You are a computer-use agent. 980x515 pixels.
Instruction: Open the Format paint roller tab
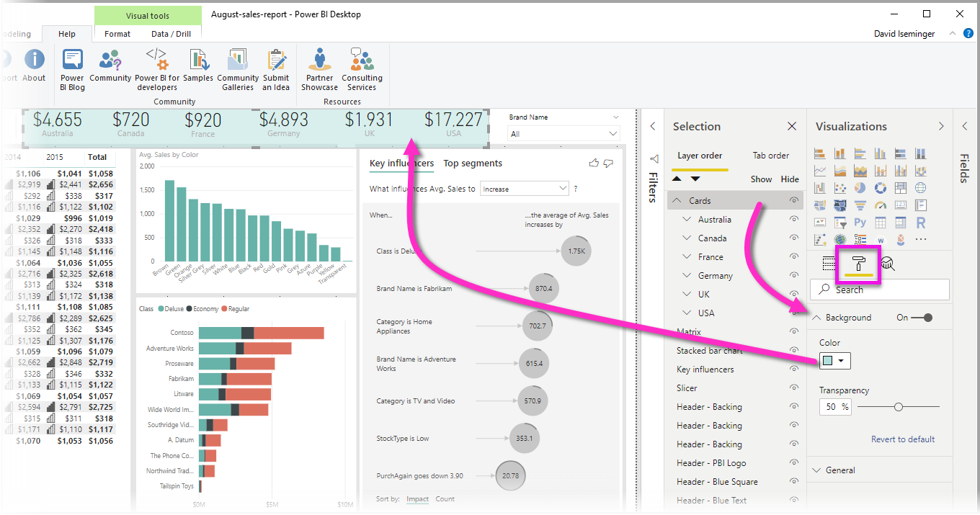tap(858, 264)
